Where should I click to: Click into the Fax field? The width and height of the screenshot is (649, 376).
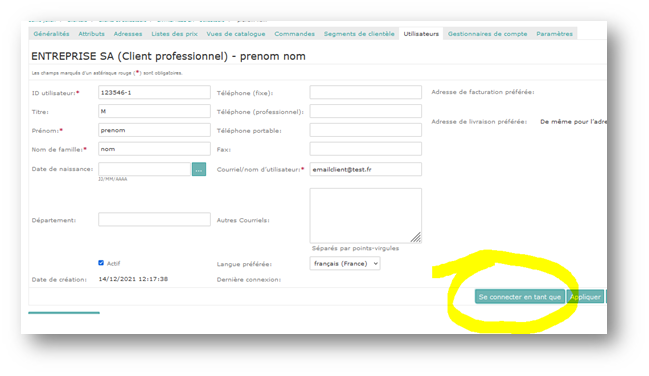point(365,149)
